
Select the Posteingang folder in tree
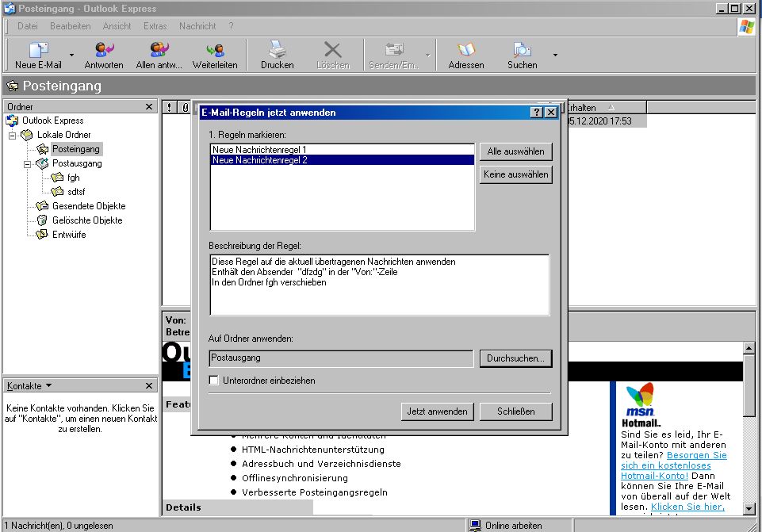click(76, 149)
